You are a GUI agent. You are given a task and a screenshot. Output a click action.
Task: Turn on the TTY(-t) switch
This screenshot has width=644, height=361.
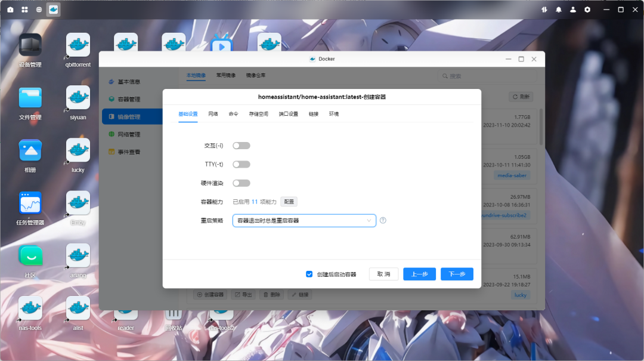click(x=241, y=163)
